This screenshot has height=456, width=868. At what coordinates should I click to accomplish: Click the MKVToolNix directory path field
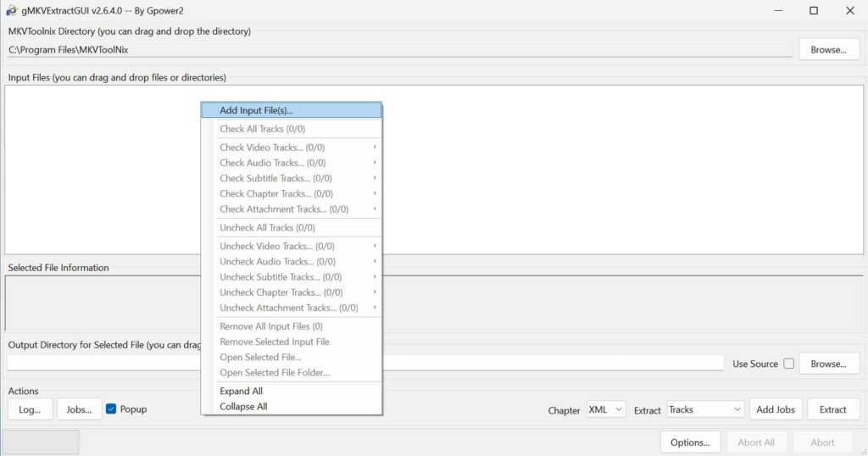[400, 50]
